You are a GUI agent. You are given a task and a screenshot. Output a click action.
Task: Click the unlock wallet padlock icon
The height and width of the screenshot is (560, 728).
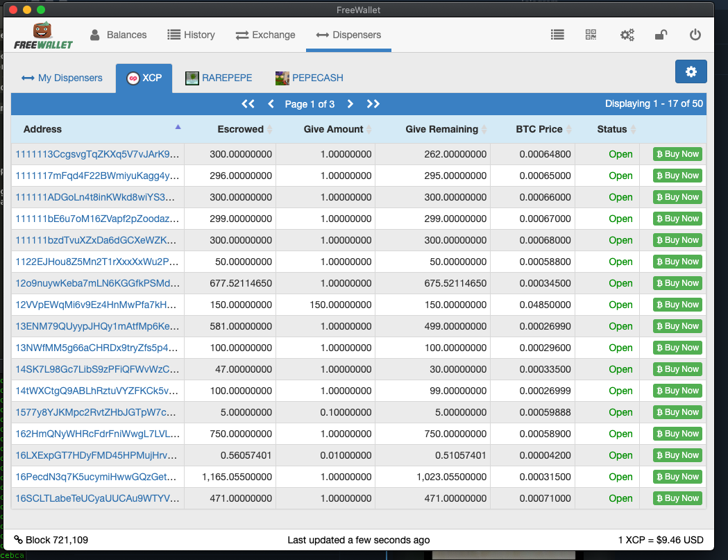(661, 35)
